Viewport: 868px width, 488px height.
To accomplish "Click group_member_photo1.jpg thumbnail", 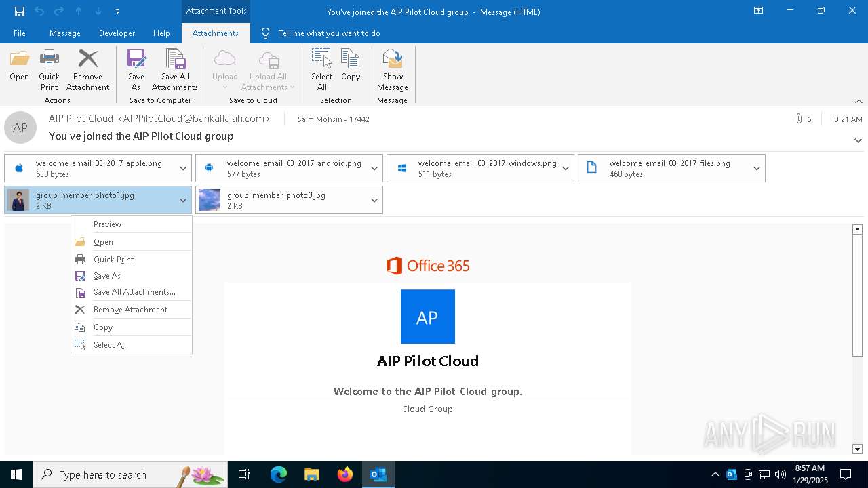I will [19, 200].
